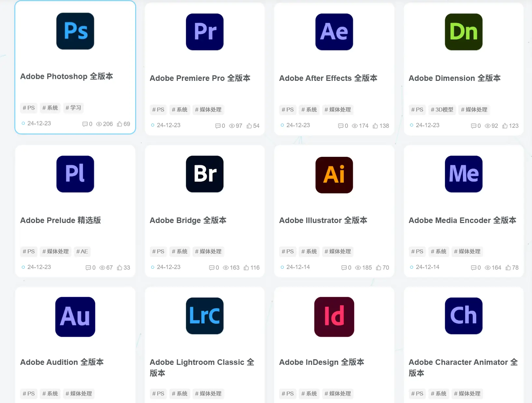
Task: Click the #系统 tag on Audition card
Action: pyautogui.click(x=50, y=394)
